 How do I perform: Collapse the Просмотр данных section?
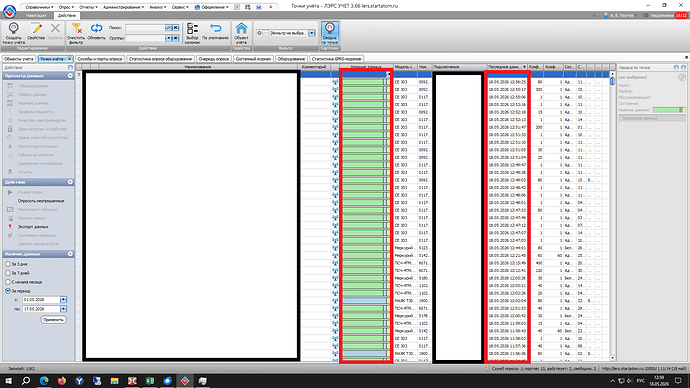70,76
